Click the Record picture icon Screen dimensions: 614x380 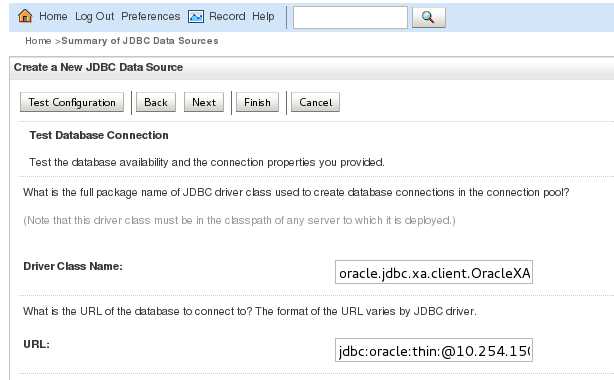pyautogui.click(x=196, y=16)
